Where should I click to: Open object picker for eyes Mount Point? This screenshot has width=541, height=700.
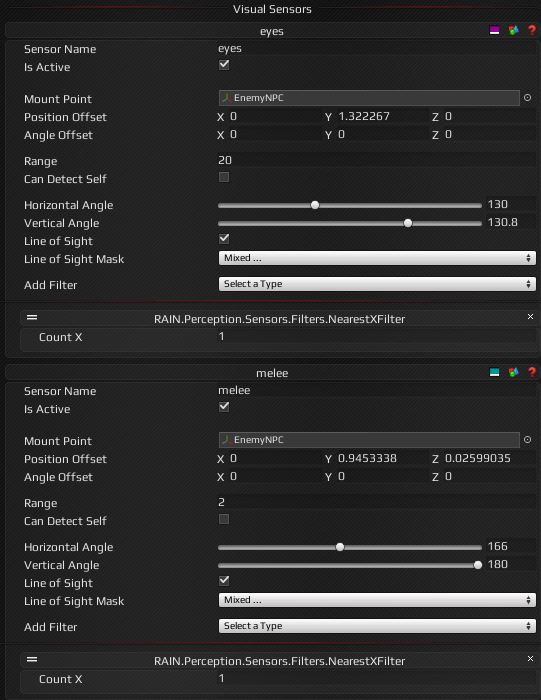528,97
